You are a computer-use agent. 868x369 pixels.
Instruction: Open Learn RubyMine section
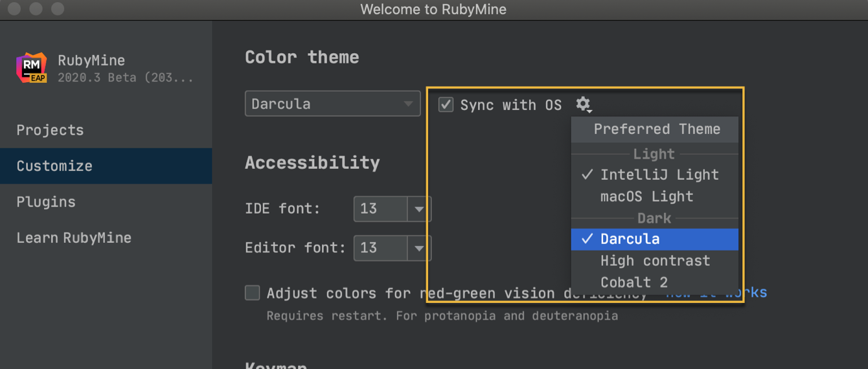[x=106, y=238]
